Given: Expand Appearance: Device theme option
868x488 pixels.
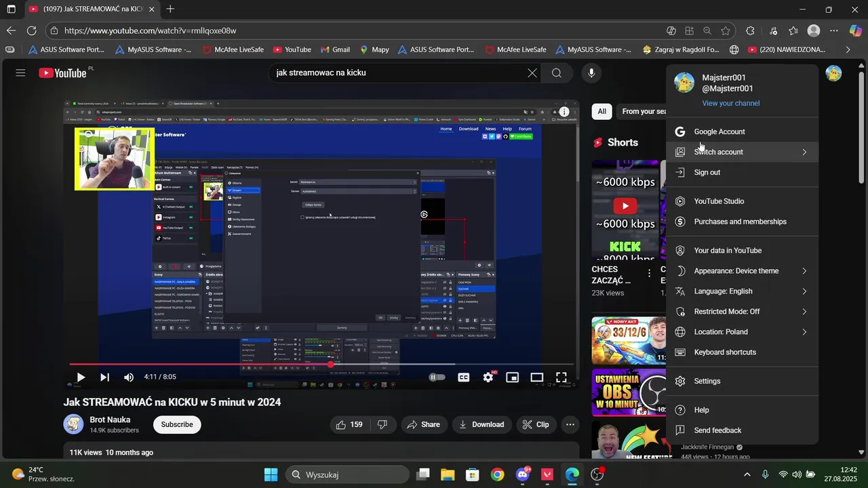Looking at the screenshot, I should point(742,270).
